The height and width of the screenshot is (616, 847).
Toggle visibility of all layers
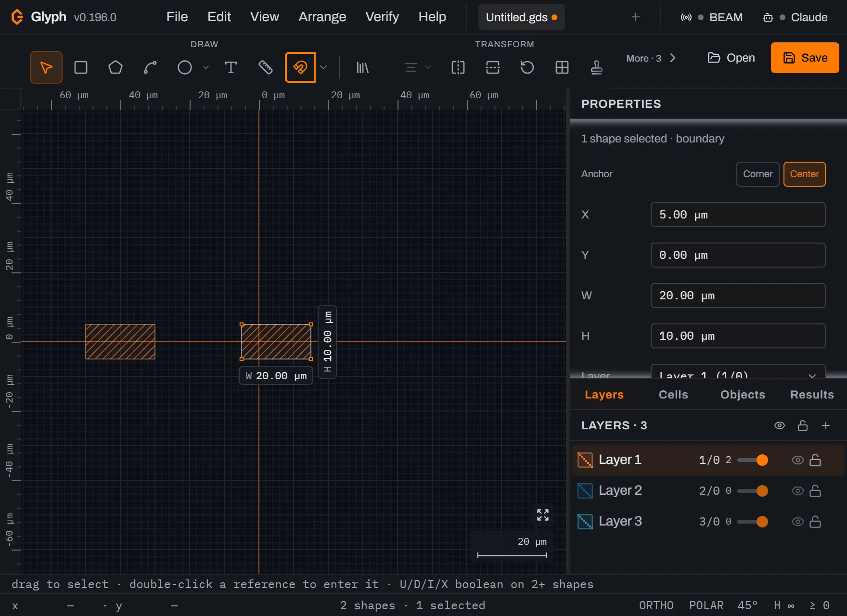[x=780, y=425]
